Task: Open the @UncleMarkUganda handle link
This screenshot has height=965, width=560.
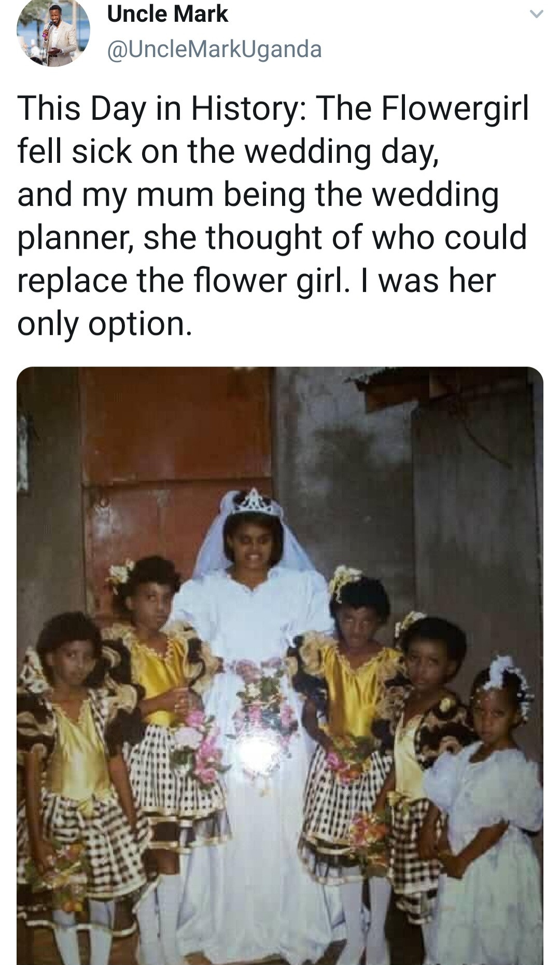Action: coord(214,49)
